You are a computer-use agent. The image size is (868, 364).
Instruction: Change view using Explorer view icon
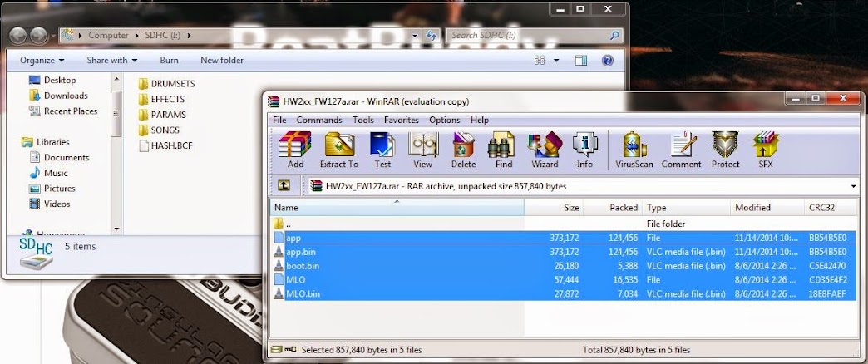540,61
